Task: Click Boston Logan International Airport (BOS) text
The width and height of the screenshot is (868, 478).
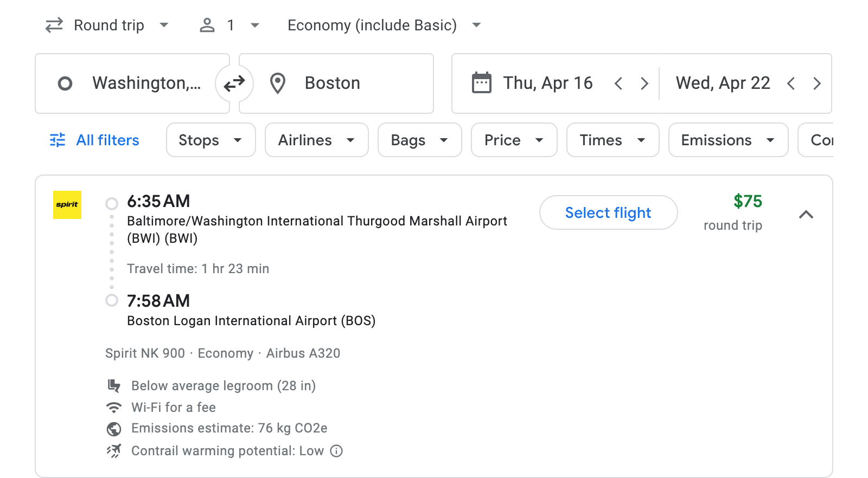Action: click(251, 321)
